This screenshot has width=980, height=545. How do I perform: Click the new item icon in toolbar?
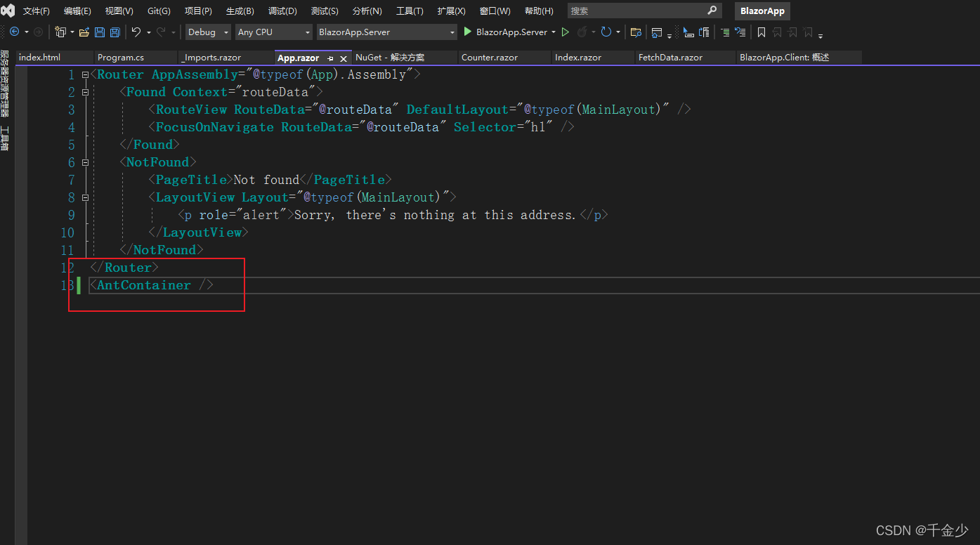(x=60, y=32)
